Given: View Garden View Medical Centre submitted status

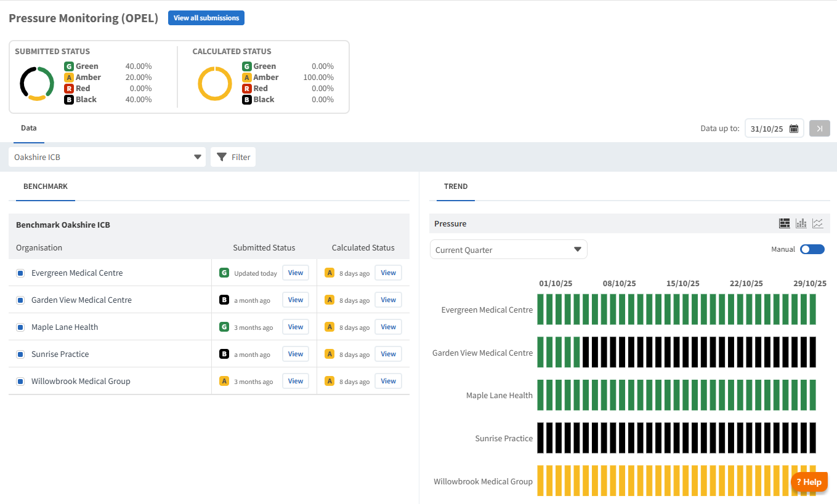Looking at the screenshot, I should click(x=296, y=300).
